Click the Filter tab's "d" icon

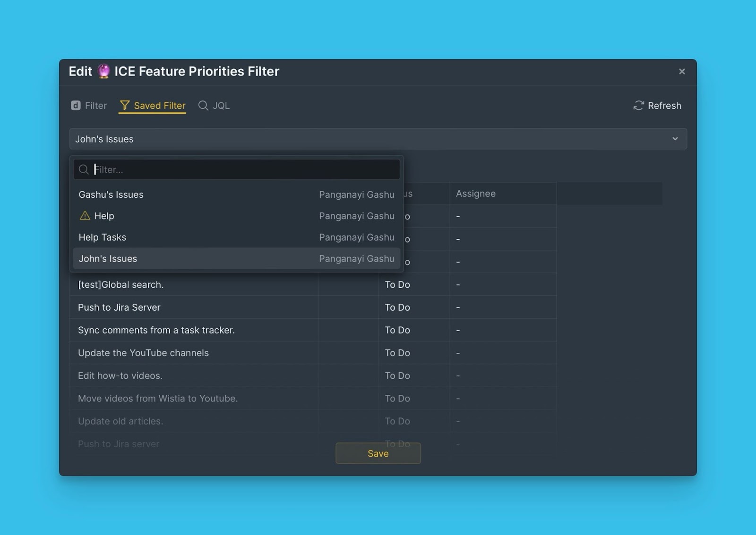click(76, 105)
